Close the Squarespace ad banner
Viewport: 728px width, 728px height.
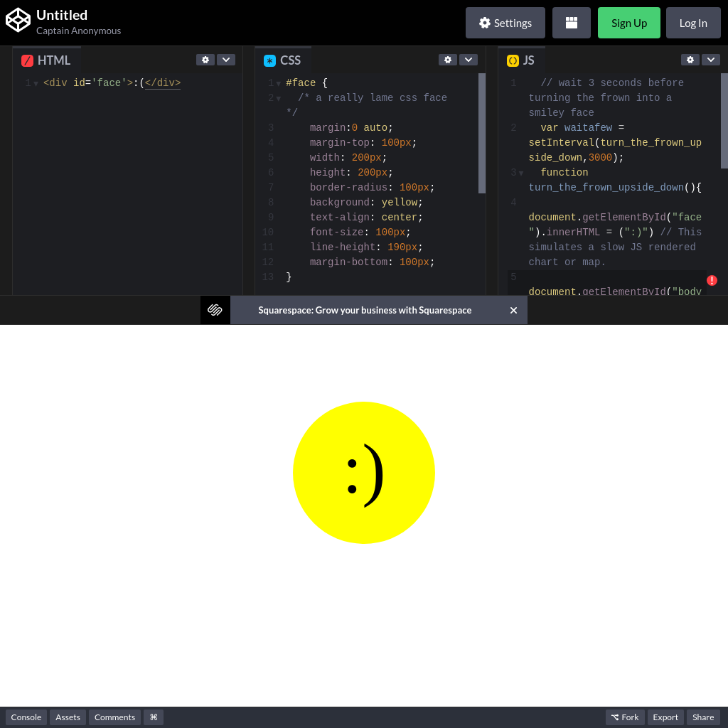[x=513, y=310]
